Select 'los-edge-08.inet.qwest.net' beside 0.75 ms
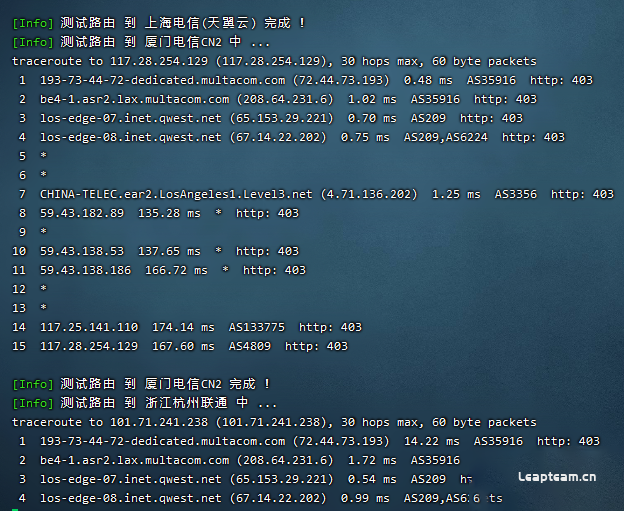Image resolution: width=624 pixels, height=511 pixels. [131, 137]
